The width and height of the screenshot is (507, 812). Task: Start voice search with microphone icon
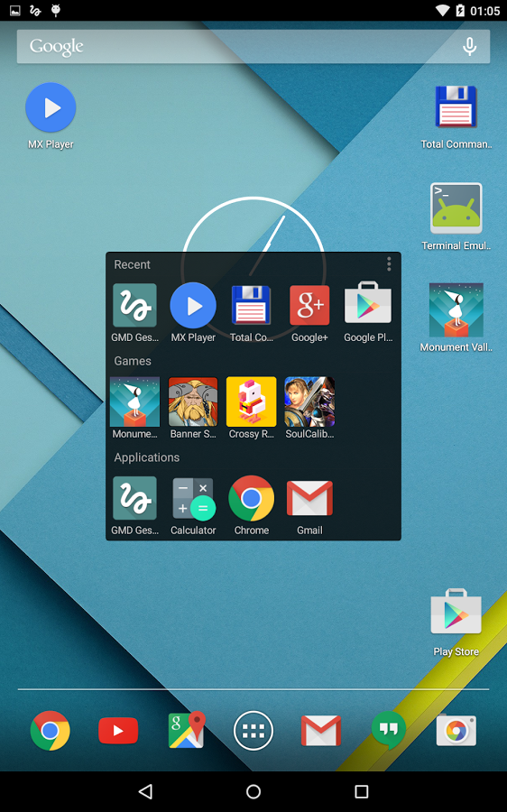[469, 47]
